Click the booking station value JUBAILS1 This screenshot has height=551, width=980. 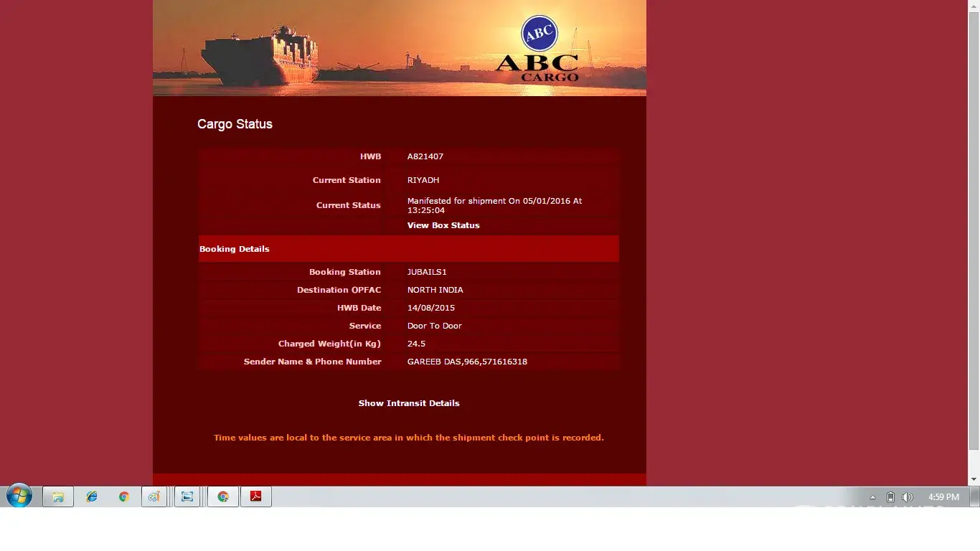[427, 272]
